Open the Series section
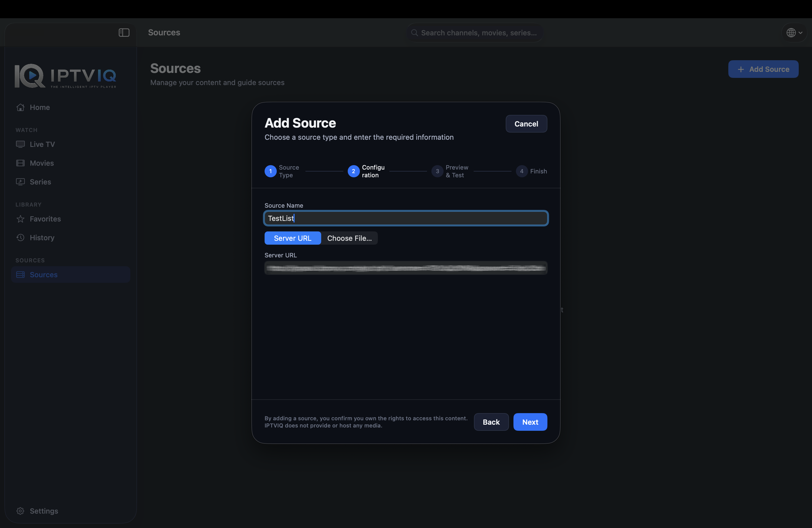The height and width of the screenshot is (528, 812). (x=71, y=182)
